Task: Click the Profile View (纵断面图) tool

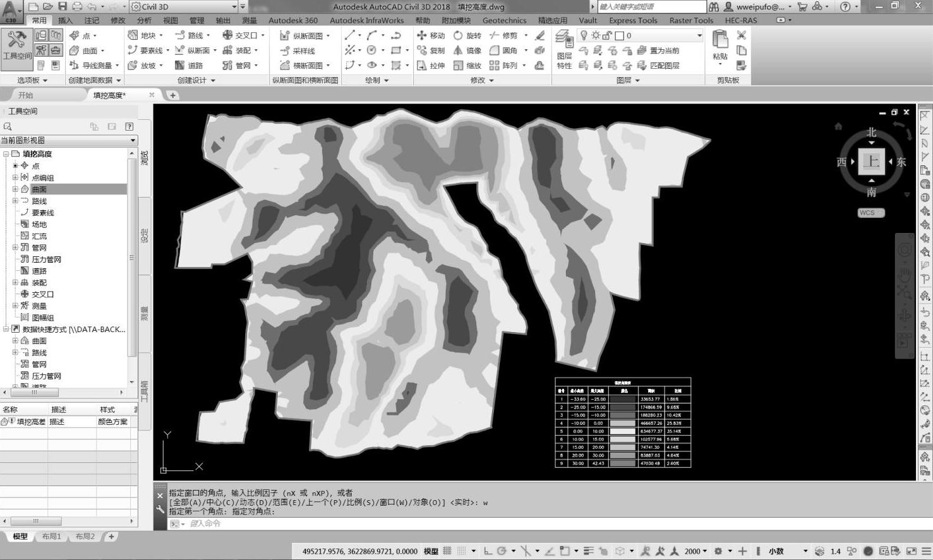Action: point(303,36)
